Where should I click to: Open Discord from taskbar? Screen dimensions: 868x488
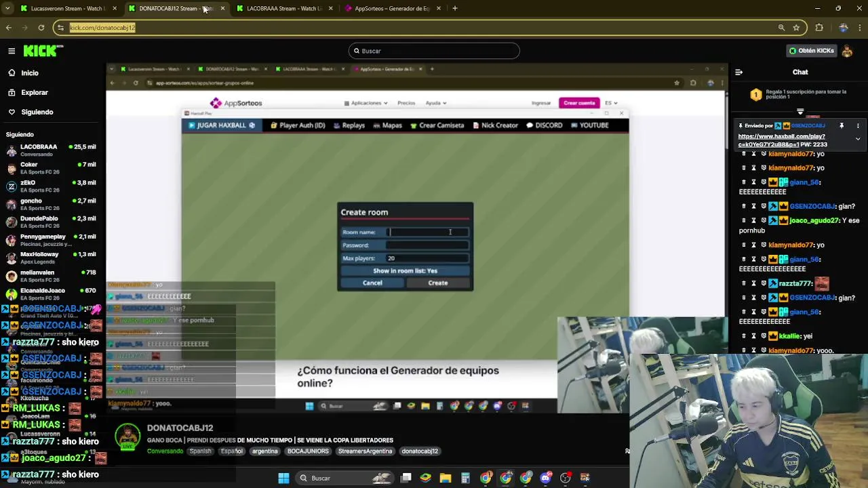(545, 478)
